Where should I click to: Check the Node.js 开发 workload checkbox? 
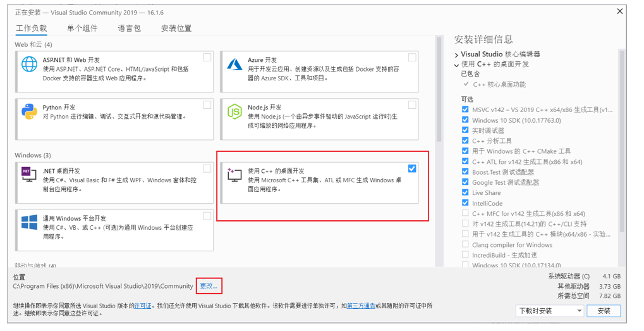pos(412,105)
